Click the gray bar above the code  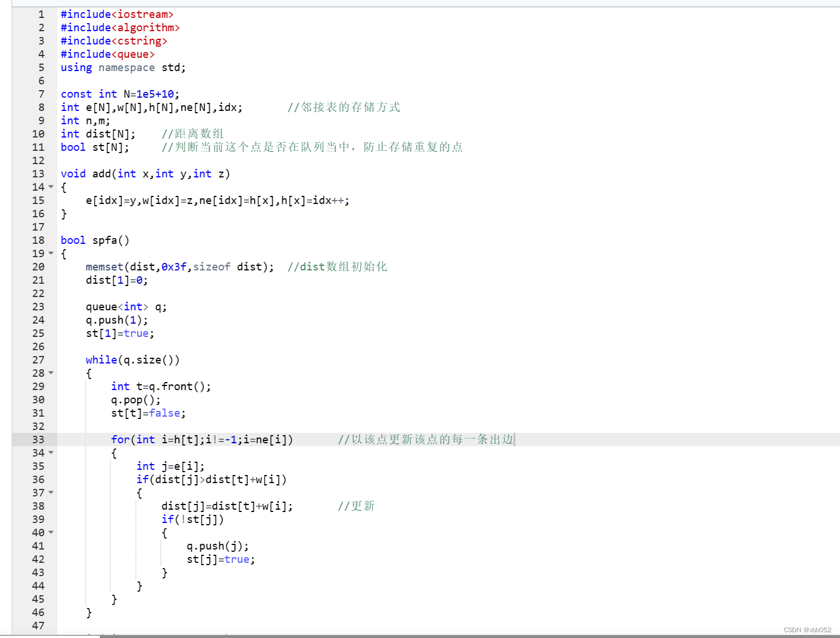click(x=405, y=3)
